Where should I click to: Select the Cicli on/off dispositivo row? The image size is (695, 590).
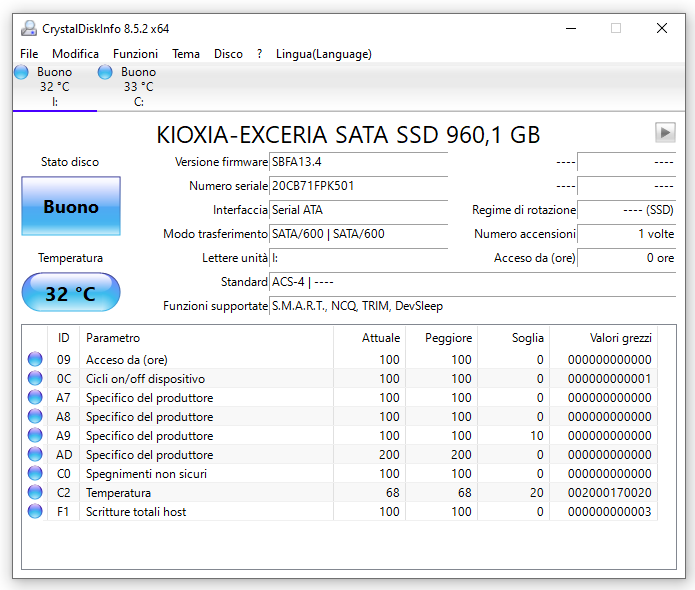pyautogui.click(x=340, y=379)
